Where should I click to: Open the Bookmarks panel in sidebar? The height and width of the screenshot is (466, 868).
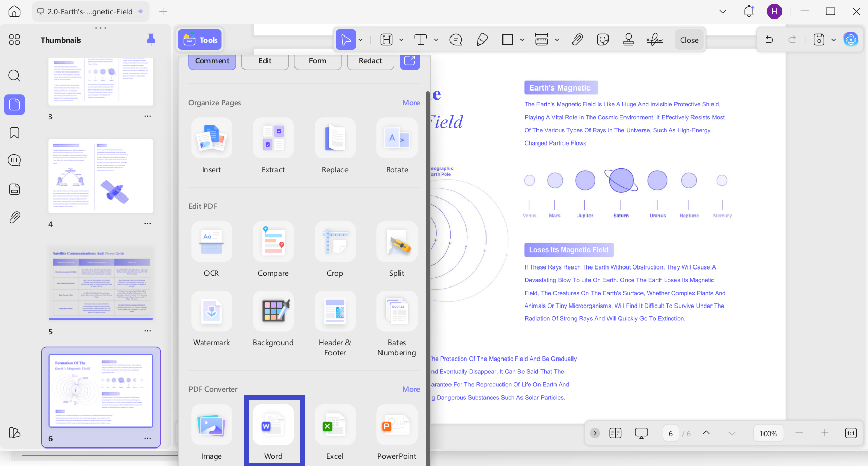coord(14,133)
